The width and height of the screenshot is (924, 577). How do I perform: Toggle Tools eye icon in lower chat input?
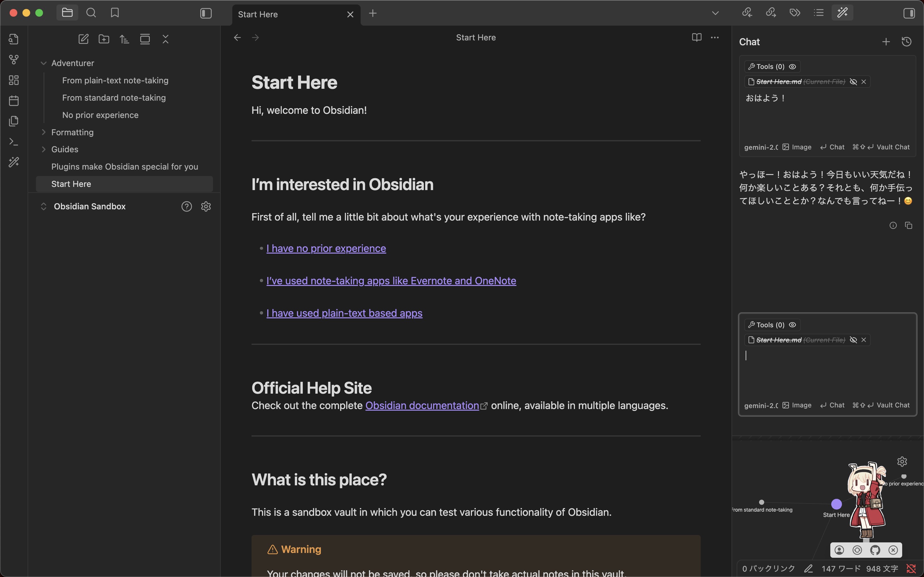tap(793, 325)
